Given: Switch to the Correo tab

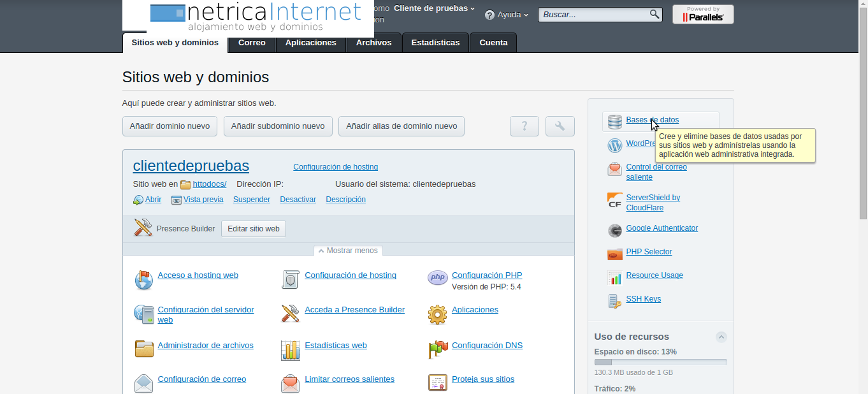Looking at the screenshot, I should pyautogui.click(x=252, y=43).
